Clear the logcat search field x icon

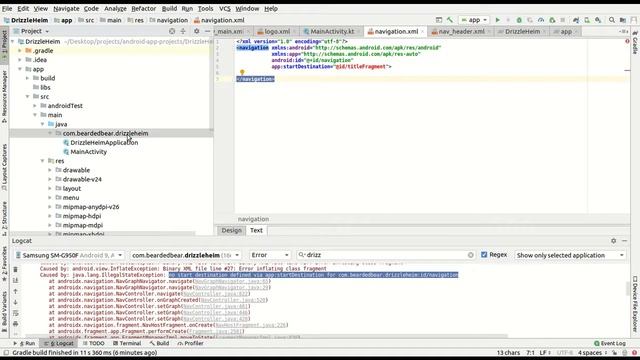471,255
